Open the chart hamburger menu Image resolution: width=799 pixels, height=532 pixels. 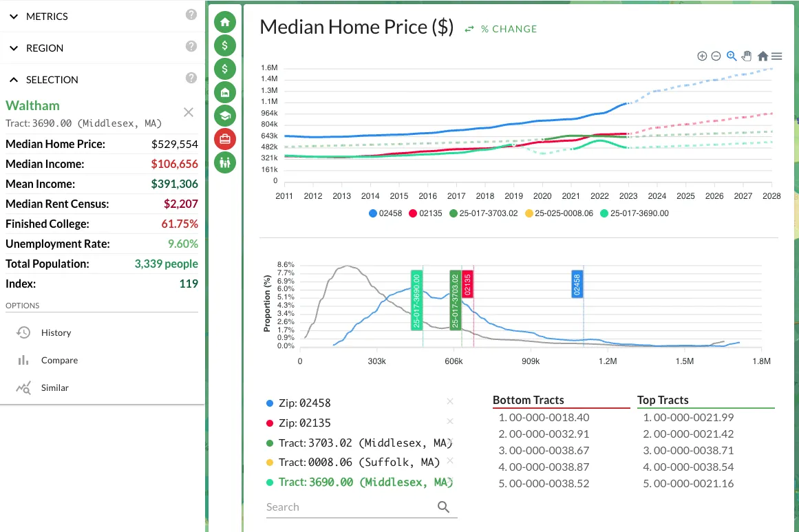pos(777,56)
